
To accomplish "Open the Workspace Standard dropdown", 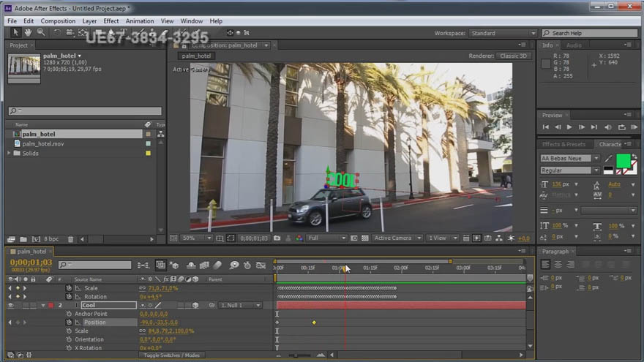I will (x=503, y=33).
